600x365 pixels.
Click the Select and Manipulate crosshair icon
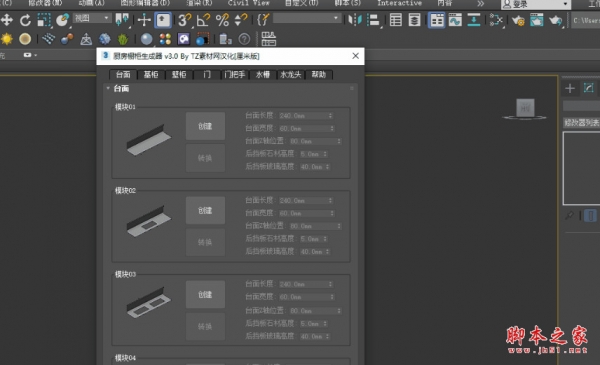[144, 20]
